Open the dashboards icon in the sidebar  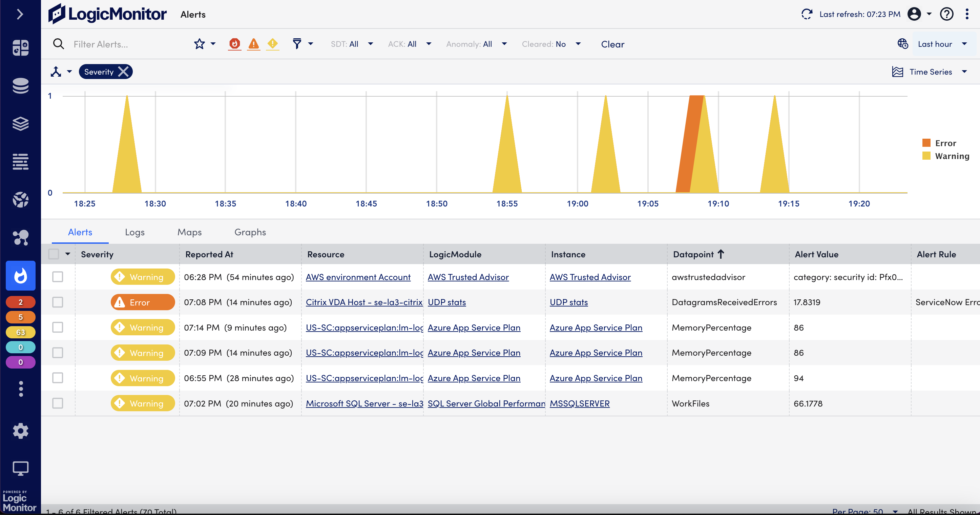(21, 48)
